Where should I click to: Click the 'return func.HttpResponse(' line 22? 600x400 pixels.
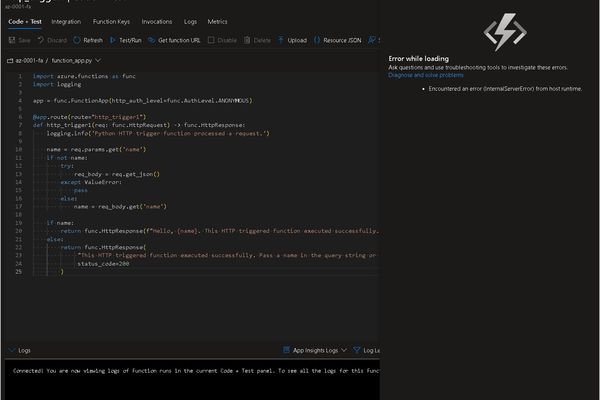coord(103,247)
